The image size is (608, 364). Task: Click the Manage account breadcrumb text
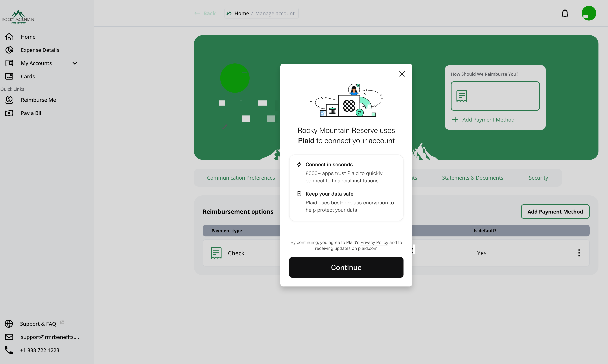tap(274, 13)
